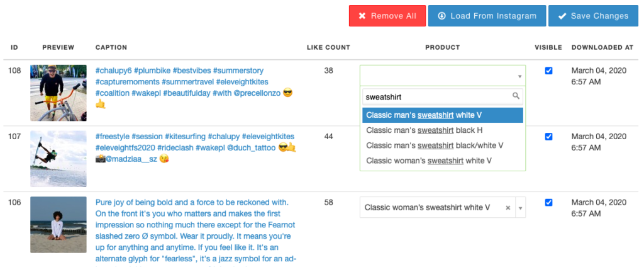Click in the sweatshirt search field
644x267 pixels.
pos(443,97)
